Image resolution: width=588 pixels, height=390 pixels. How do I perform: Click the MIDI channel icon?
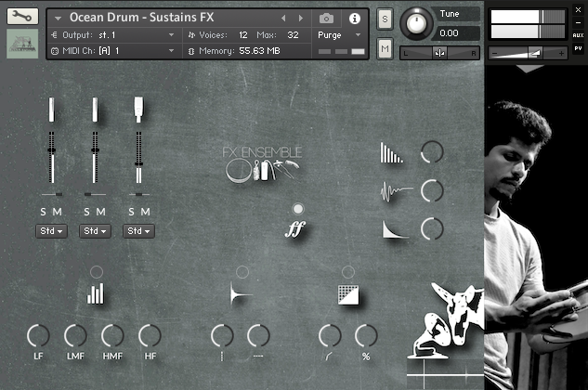click(x=55, y=51)
